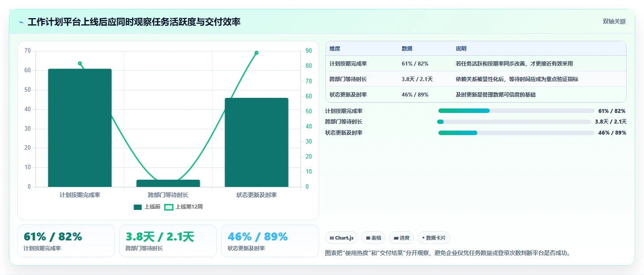Click table cell 状态更新及时率
644x275 pixels.
click(x=348, y=95)
